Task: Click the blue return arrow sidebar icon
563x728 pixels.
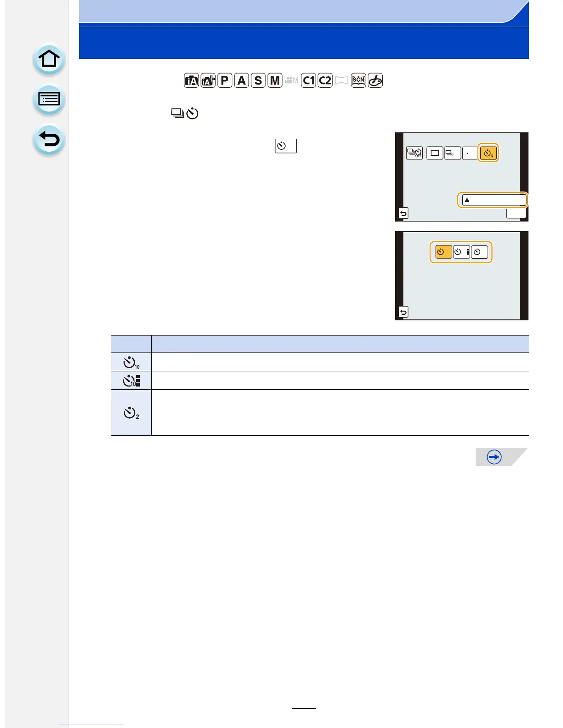Action: click(x=49, y=139)
